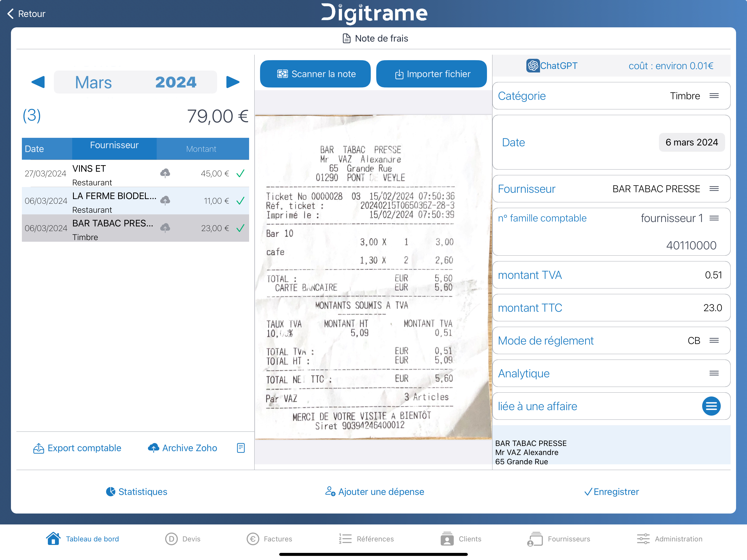Select the BAR TABAC PRES... expense row
747x560 pixels.
pyautogui.click(x=135, y=228)
